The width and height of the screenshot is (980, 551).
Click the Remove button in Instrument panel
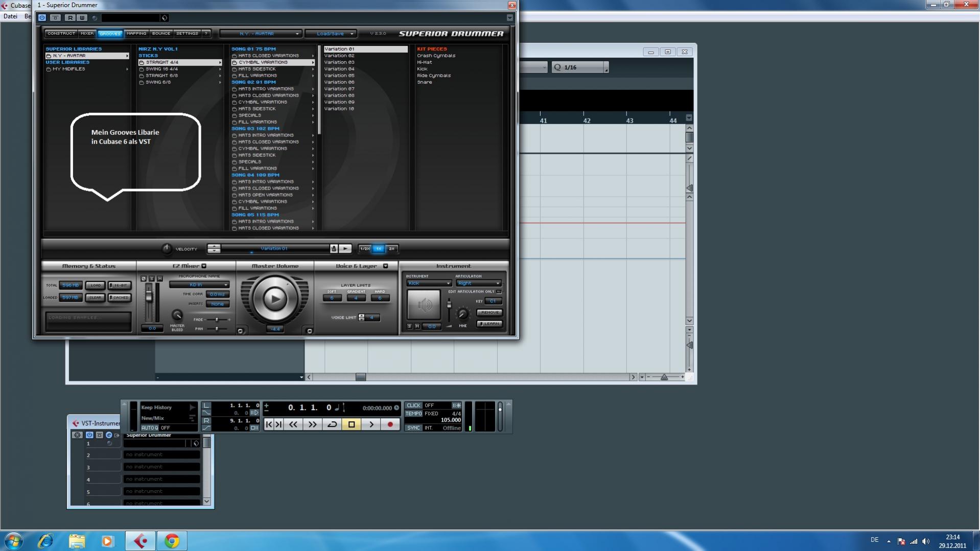pos(489,313)
